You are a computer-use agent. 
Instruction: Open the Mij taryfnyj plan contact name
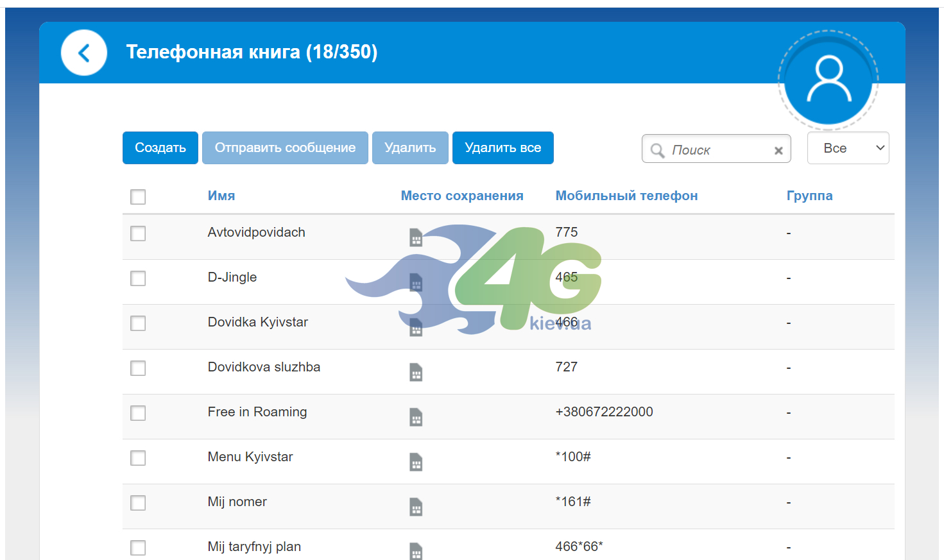(254, 547)
